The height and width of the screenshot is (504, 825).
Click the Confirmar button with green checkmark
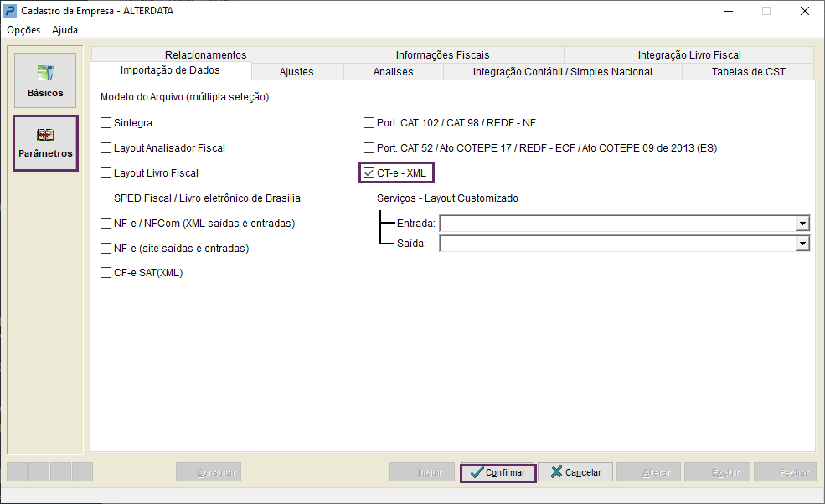tap(498, 472)
